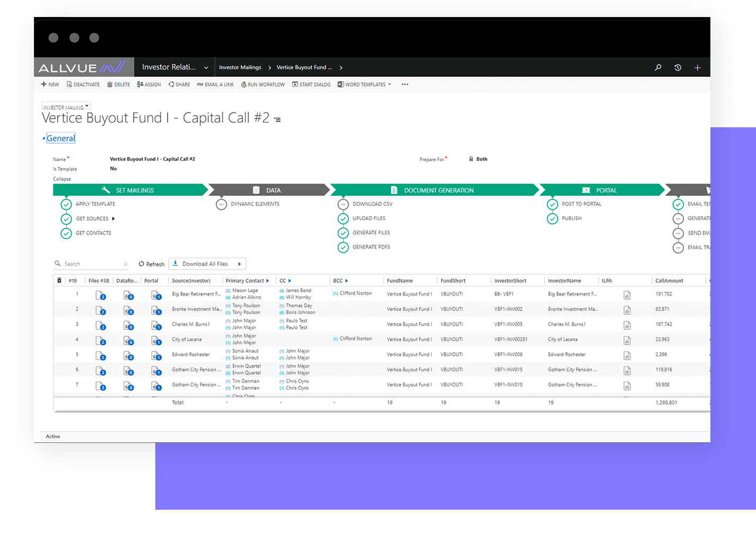Open files icon for Bronte Investment row
This screenshot has height=541, width=756.
click(x=101, y=310)
